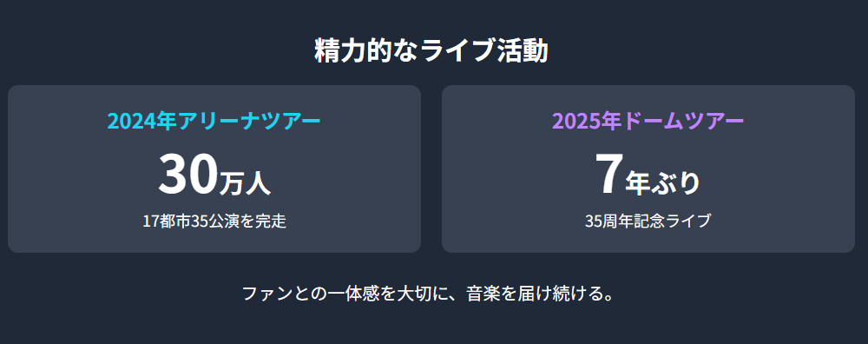This screenshot has width=868, height=344.
Task: Click the footer text ファンとの一体感を大切に
Action: coord(344,294)
